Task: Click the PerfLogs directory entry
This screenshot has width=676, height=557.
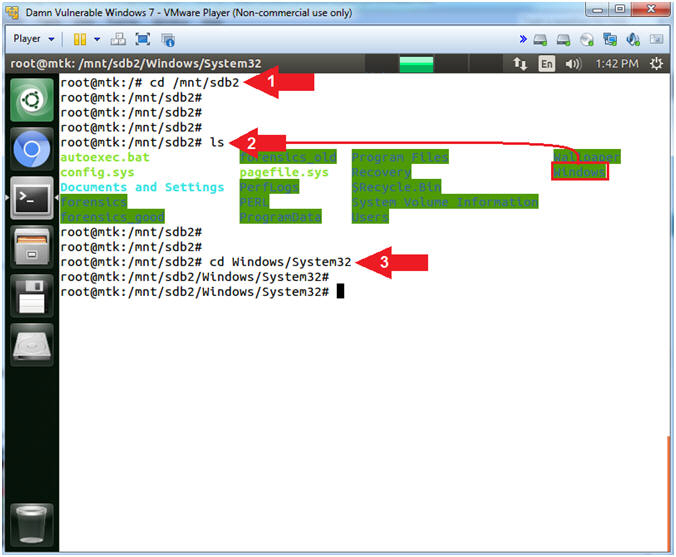Action: click(269, 187)
